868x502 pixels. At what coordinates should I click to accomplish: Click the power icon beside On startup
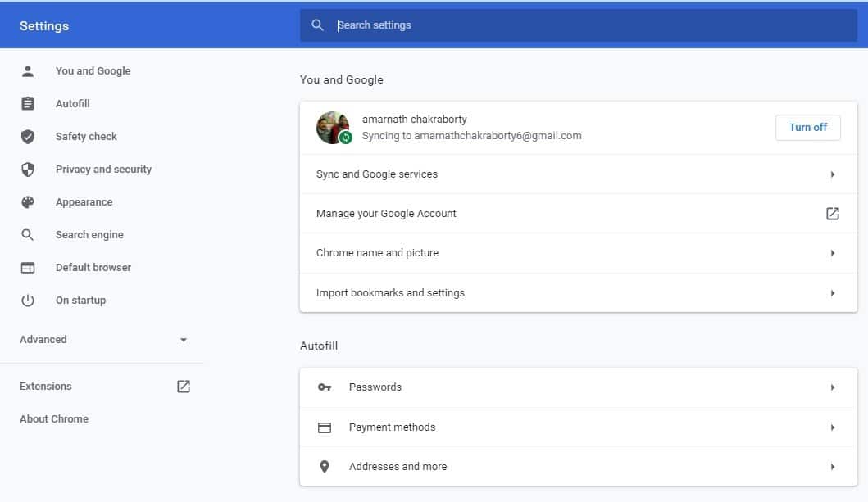28,301
